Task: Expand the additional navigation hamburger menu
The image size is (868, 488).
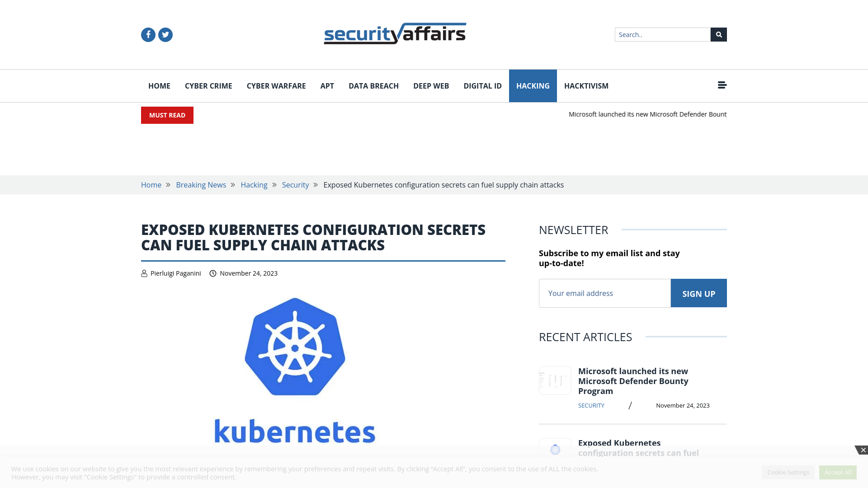Action: coord(722,85)
